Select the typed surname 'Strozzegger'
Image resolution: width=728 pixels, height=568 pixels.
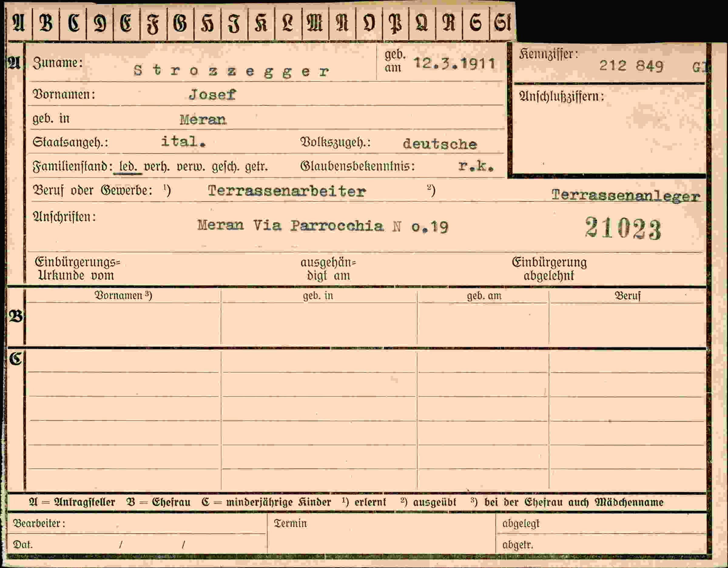tap(231, 71)
